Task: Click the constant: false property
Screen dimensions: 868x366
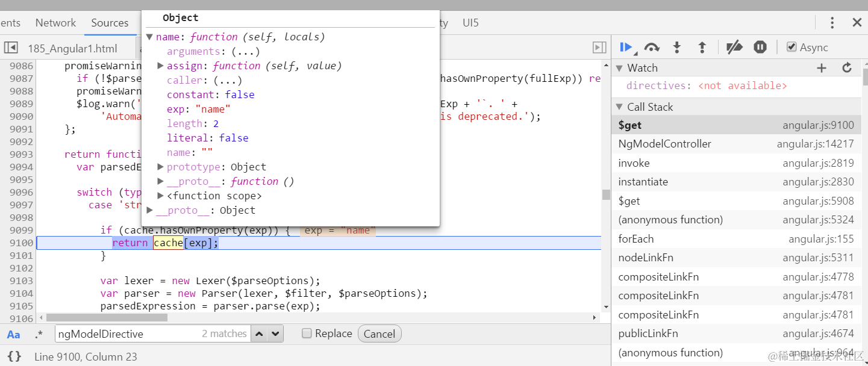Action: (210, 95)
